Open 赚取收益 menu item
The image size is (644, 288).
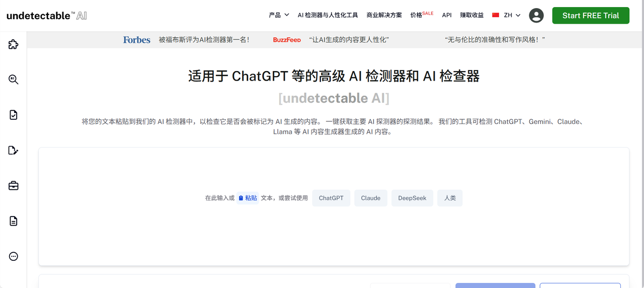[472, 15]
